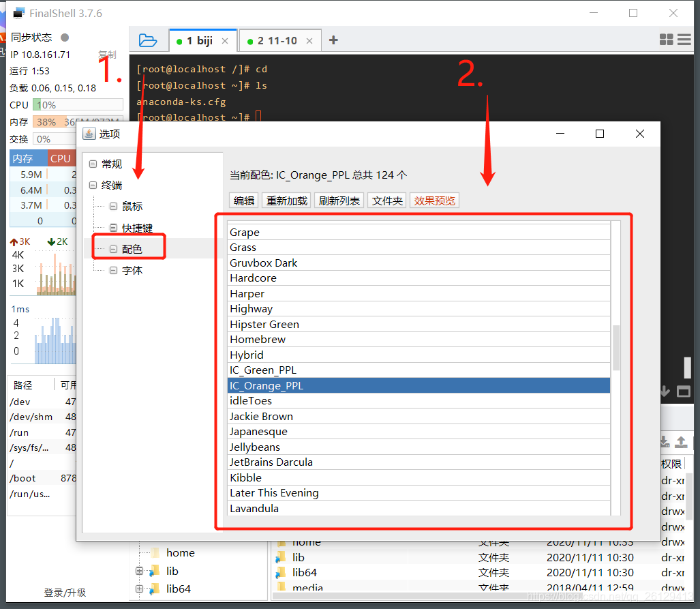Select JetBrains Darcula color scheme
This screenshot has width=700, height=609.
[x=419, y=462]
